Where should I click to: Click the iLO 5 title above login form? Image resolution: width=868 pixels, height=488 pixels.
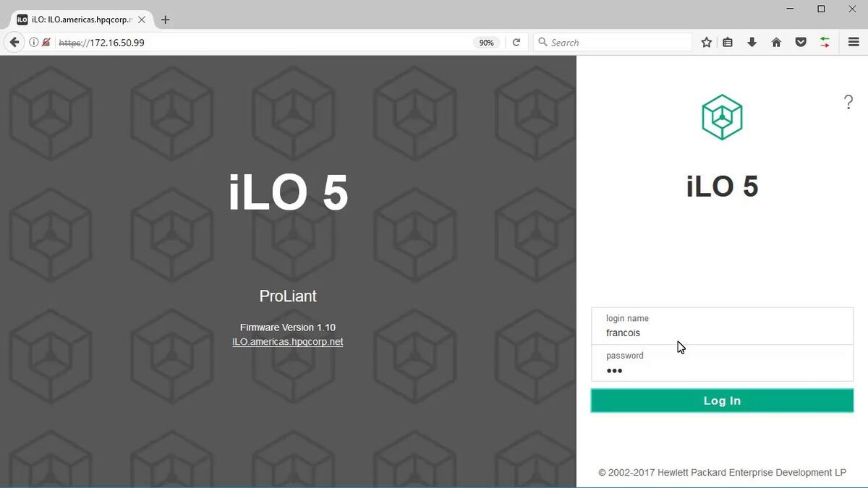point(722,187)
